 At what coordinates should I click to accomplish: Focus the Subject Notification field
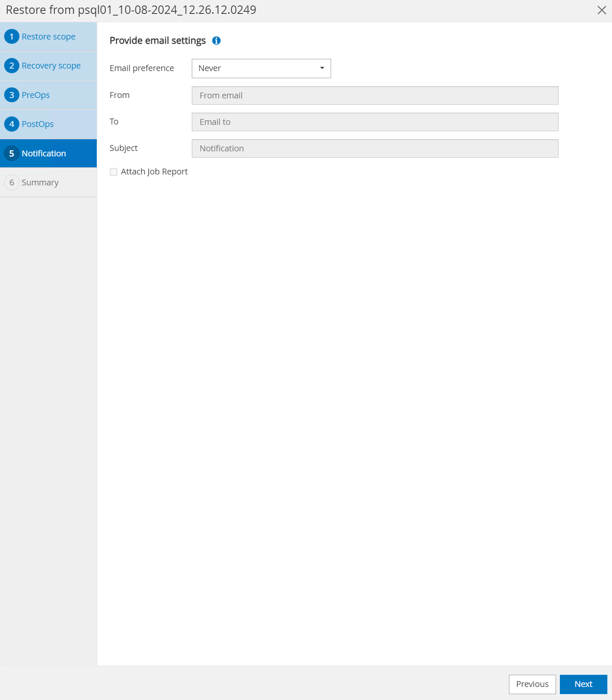375,148
